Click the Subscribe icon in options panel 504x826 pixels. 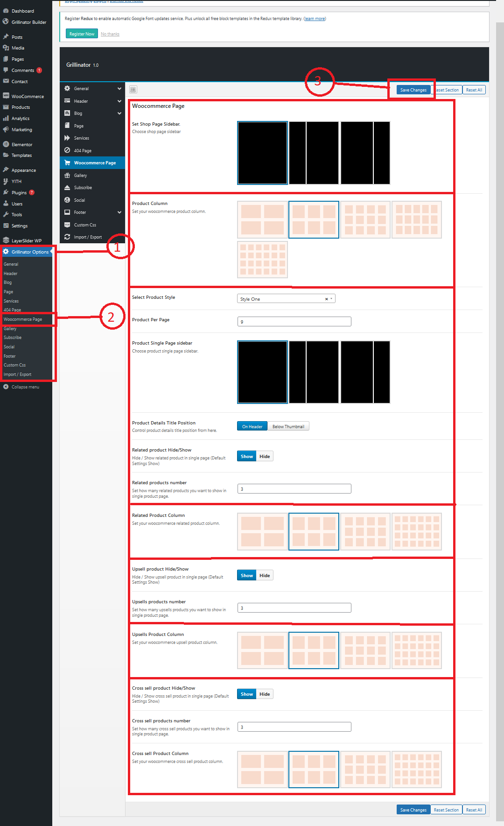coord(67,187)
